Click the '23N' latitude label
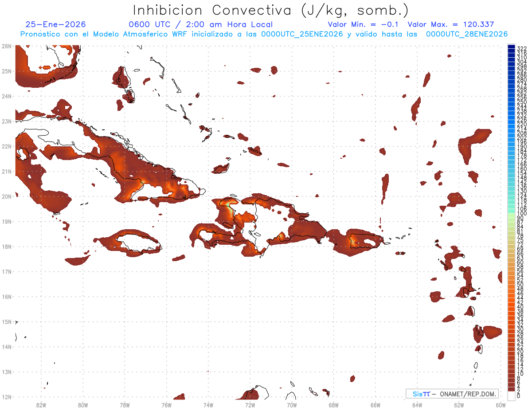Image resolution: width=532 pixels, height=411 pixels. pos(6,121)
